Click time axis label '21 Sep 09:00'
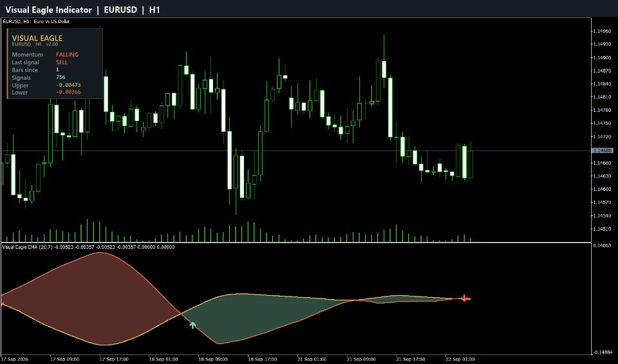The height and width of the screenshot is (364, 618). pos(361,359)
